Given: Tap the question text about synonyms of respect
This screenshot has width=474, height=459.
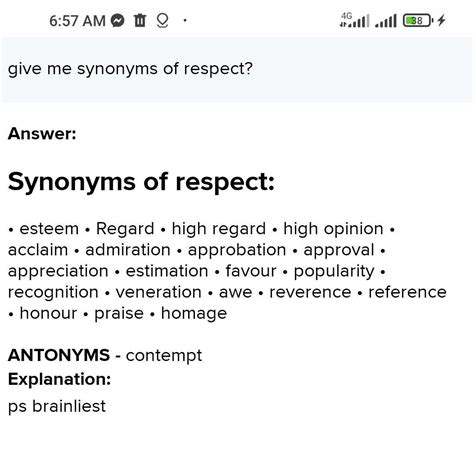Looking at the screenshot, I should (x=130, y=69).
